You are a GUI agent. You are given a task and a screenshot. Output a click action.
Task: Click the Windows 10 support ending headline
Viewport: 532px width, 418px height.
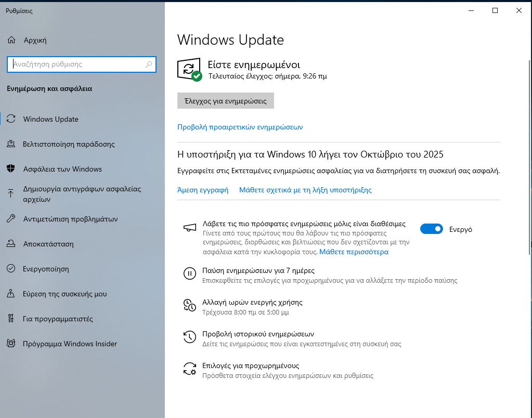(x=310, y=154)
